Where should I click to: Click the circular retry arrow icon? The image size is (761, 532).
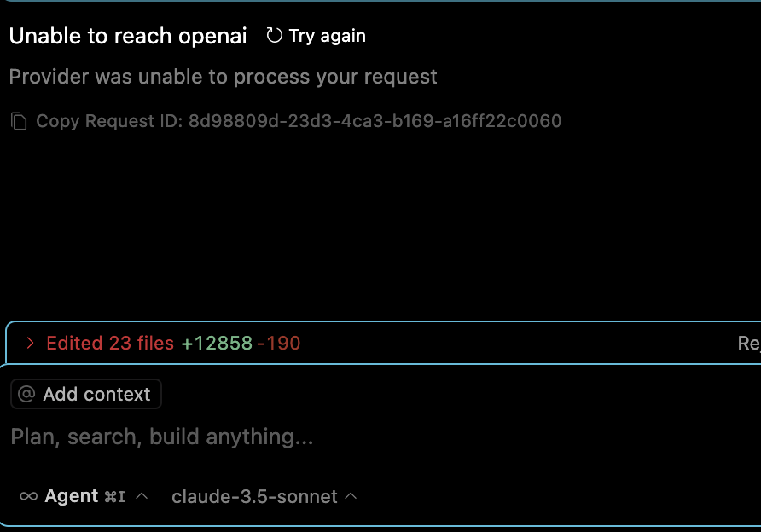[272, 35]
